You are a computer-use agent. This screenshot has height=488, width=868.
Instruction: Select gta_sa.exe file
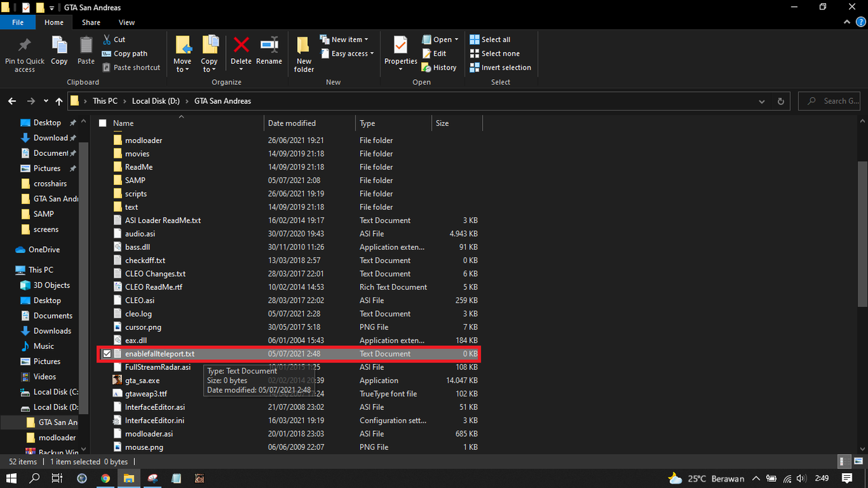tap(142, 381)
